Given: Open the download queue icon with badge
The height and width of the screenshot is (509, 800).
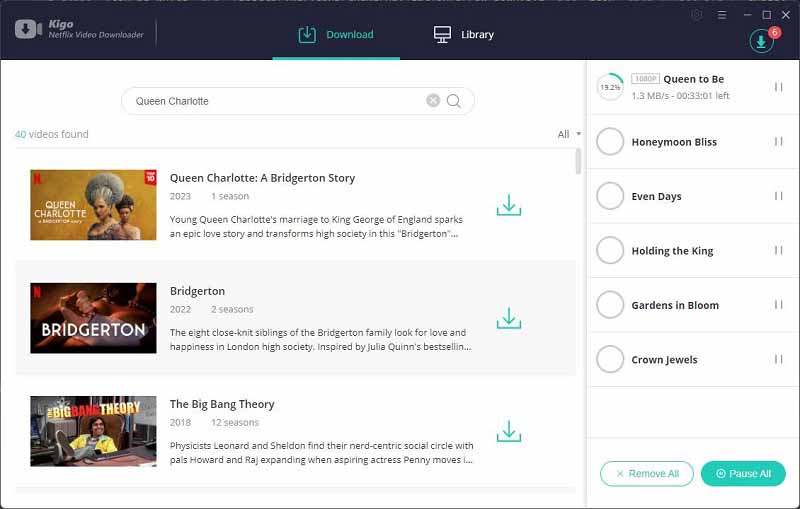Looking at the screenshot, I should (761, 41).
